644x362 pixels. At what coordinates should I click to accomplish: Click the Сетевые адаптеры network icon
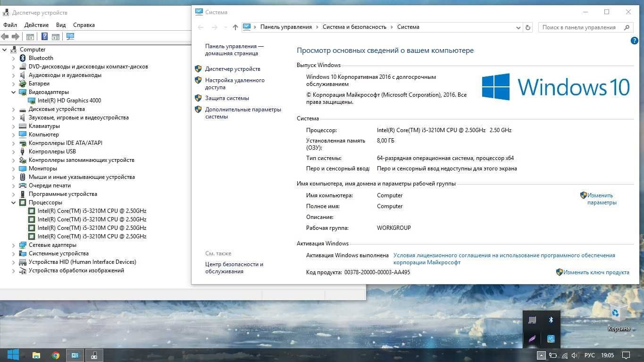pyautogui.click(x=23, y=245)
